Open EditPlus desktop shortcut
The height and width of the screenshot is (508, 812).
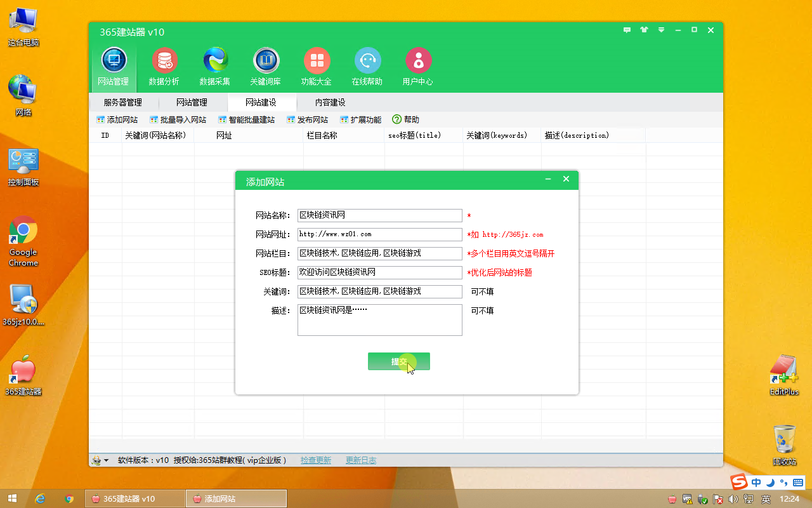pyautogui.click(x=784, y=375)
